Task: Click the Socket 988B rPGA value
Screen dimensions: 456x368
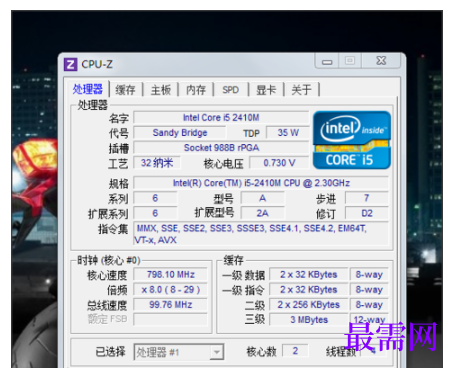Action: (x=221, y=148)
